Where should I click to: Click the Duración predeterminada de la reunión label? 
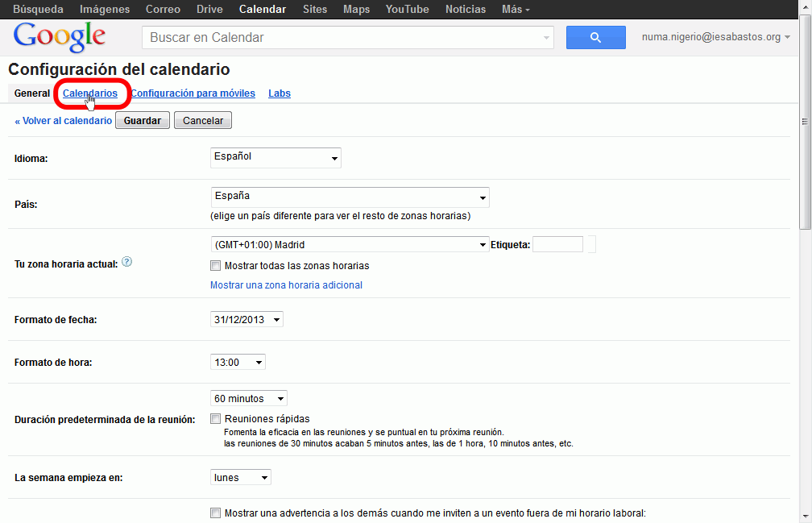coord(105,419)
